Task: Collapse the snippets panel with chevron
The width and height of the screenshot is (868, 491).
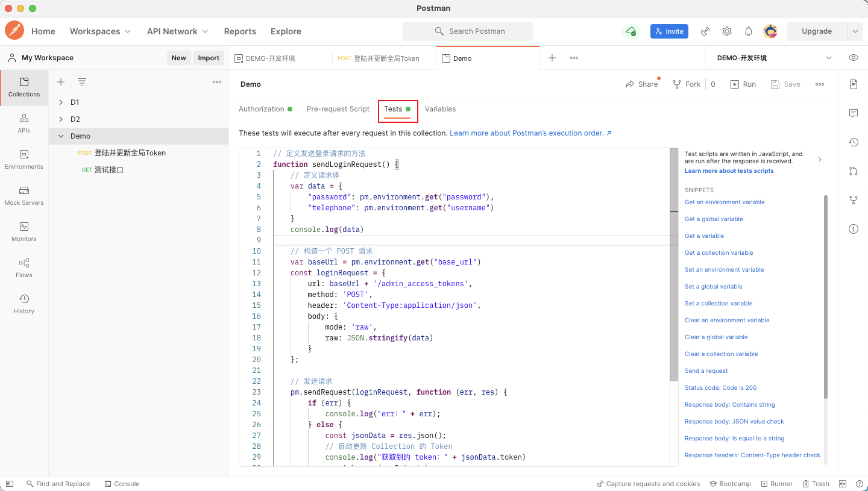Action: coord(819,160)
